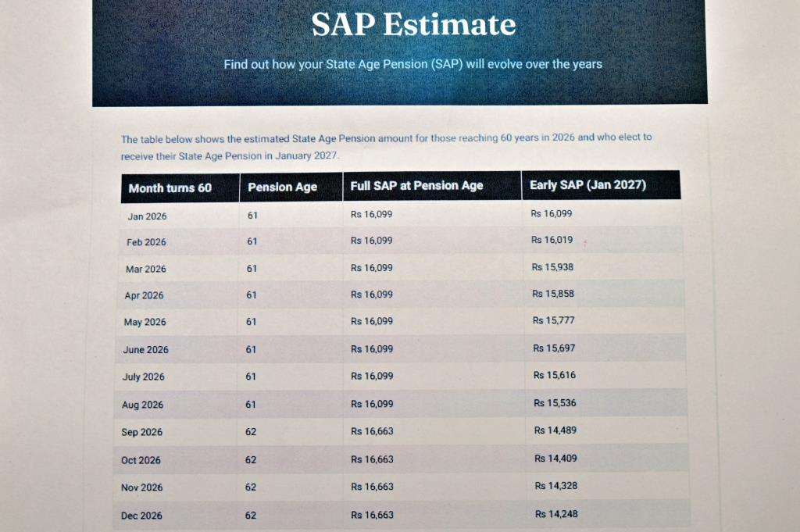The height and width of the screenshot is (532, 800).
Task: Click the Rs 15,697 value in June 2026 row
Action: point(554,348)
